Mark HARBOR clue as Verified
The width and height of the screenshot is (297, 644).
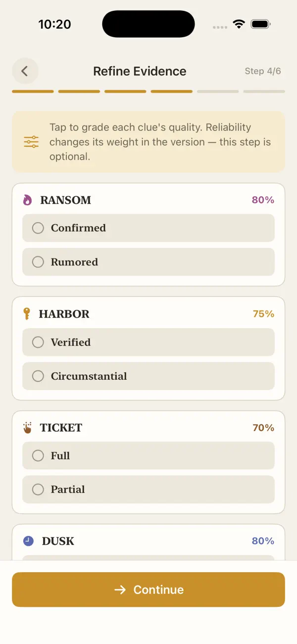click(148, 342)
